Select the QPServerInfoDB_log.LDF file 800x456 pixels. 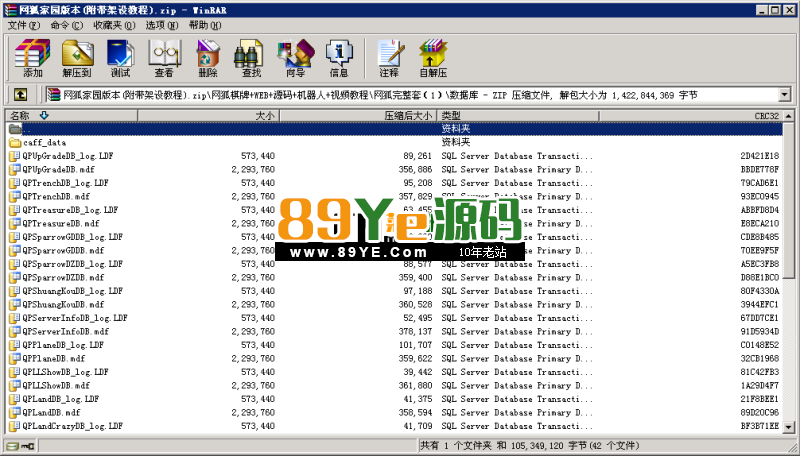(75, 318)
